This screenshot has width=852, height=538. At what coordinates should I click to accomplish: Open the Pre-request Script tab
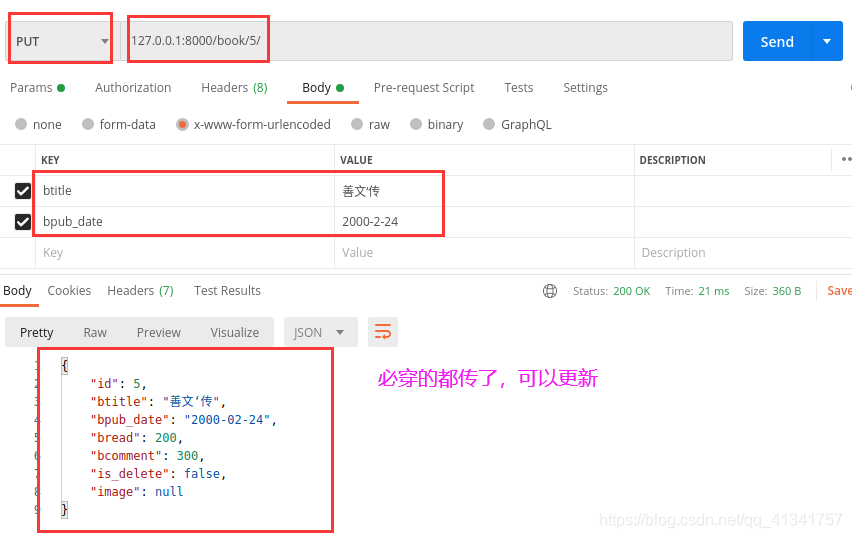[424, 87]
